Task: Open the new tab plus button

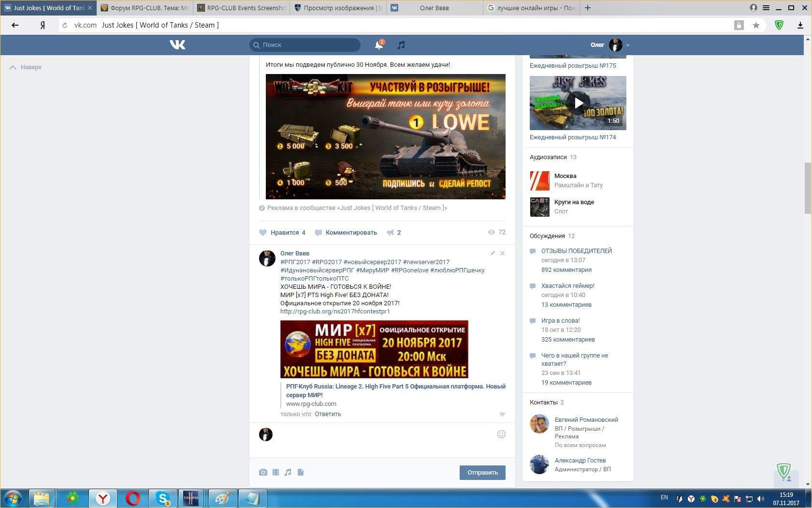Action: (588, 8)
